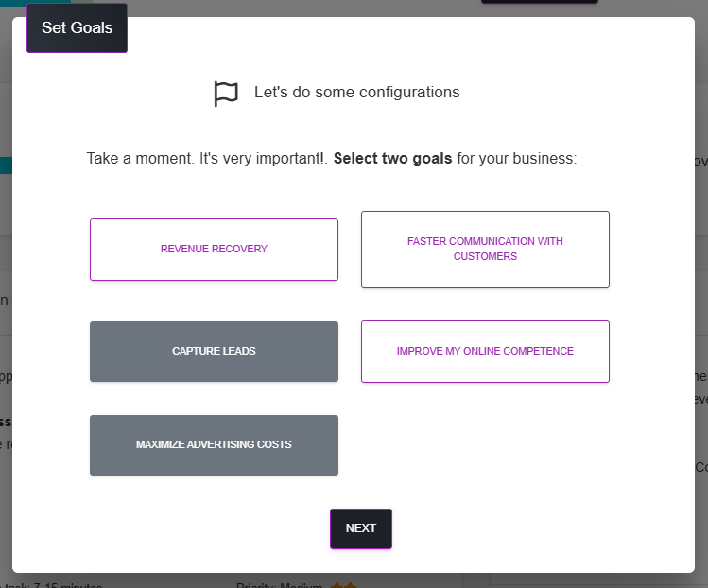Click the flag icon beside the configurations heading
The width and height of the screenshot is (708, 588).
(x=226, y=94)
